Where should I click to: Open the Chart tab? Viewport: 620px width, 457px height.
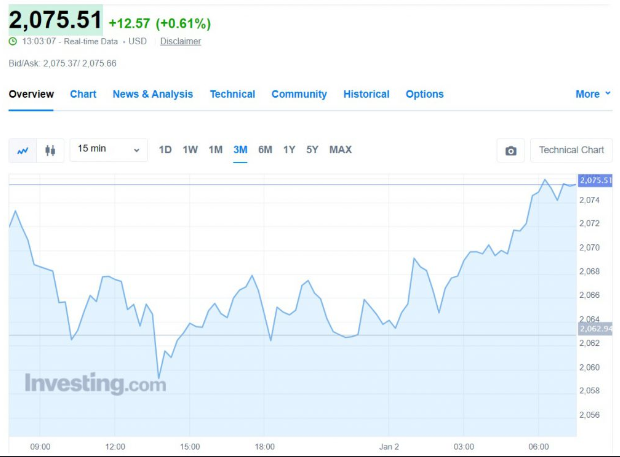(x=83, y=94)
